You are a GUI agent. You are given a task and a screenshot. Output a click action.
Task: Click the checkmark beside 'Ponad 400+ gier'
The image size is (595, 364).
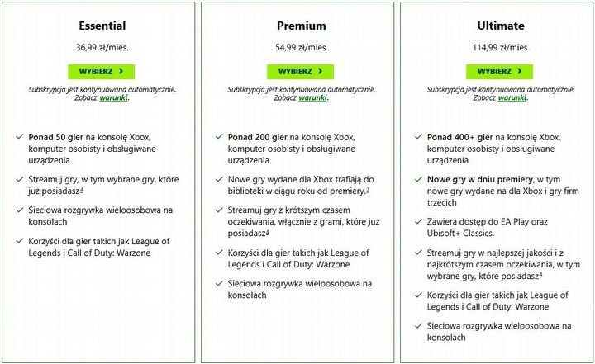pos(417,135)
